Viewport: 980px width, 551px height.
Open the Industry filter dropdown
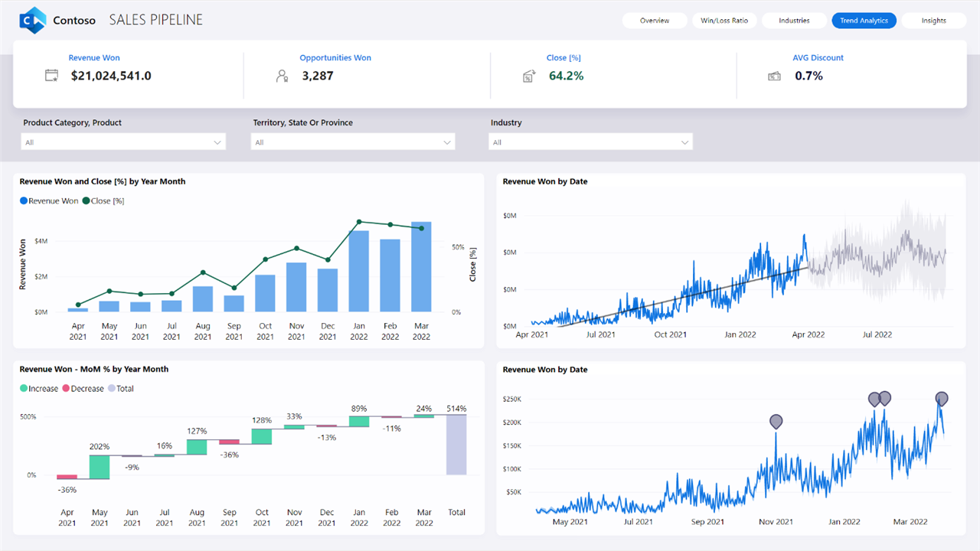point(590,142)
